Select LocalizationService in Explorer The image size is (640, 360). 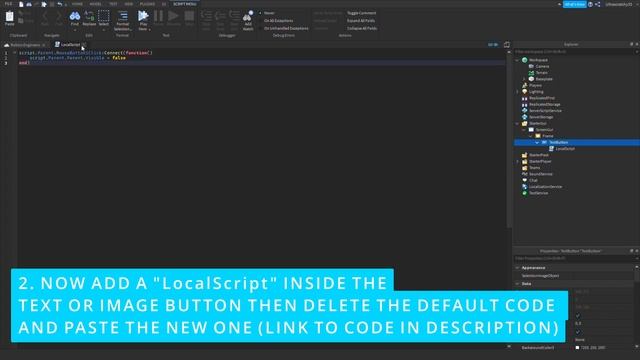pyautogui.click(x=545, y=187)
